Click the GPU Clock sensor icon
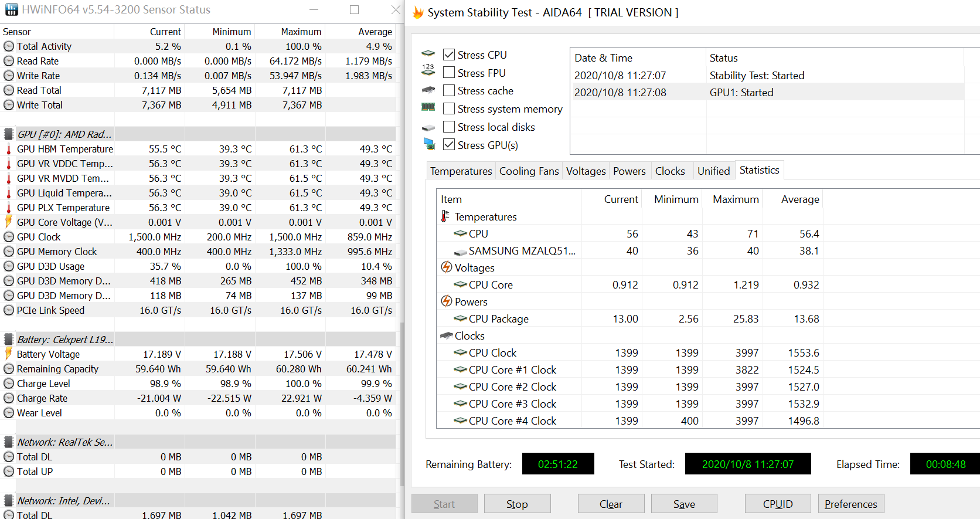The width and height of the screenshot is (980, 519). coord(9,237)
